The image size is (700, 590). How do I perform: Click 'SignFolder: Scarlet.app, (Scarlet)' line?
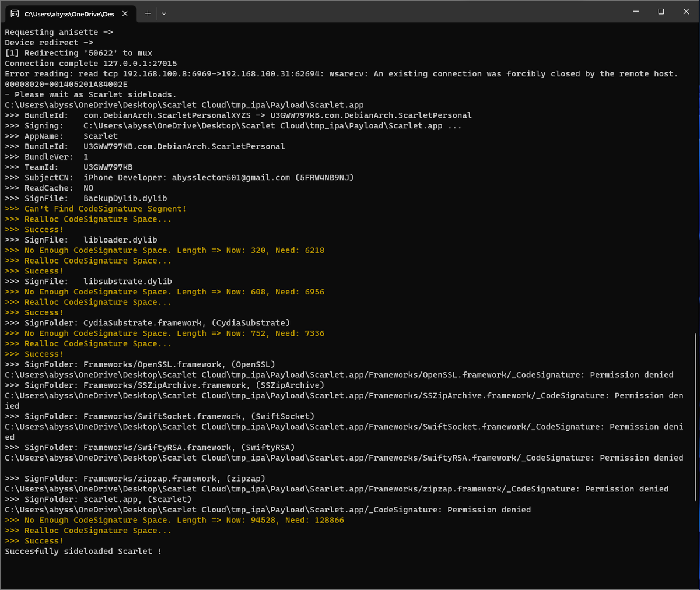point(98,500)
